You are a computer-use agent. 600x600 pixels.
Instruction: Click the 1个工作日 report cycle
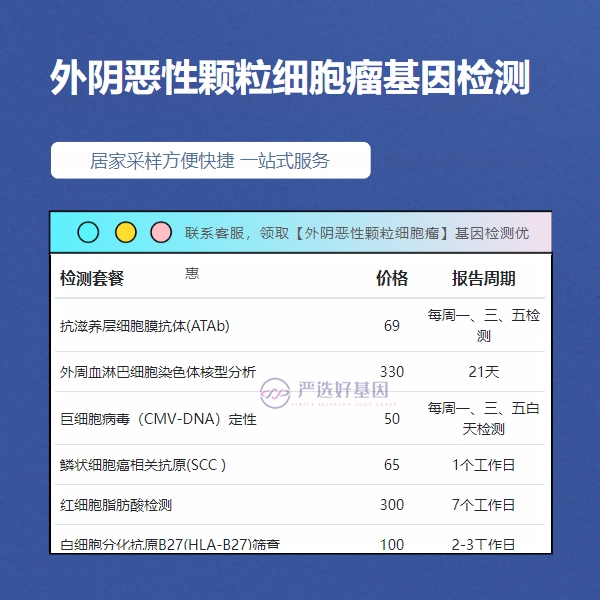click(x=483, y=465)
